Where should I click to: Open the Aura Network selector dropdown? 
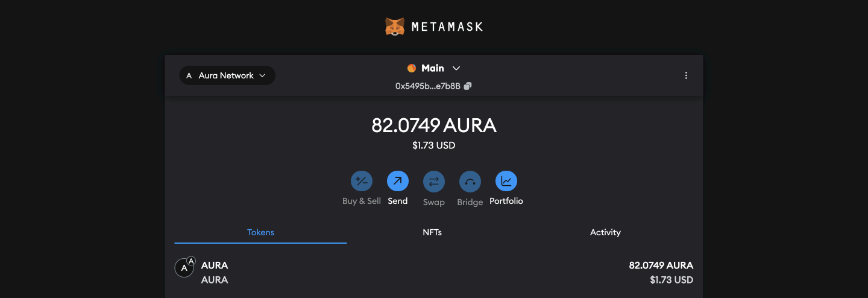pyautogui.click(x=227, y=75)
